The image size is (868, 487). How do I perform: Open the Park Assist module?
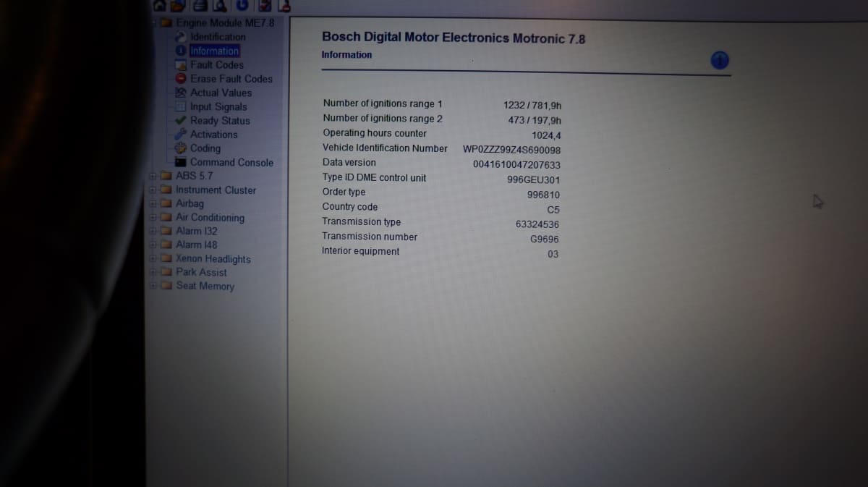201,272
